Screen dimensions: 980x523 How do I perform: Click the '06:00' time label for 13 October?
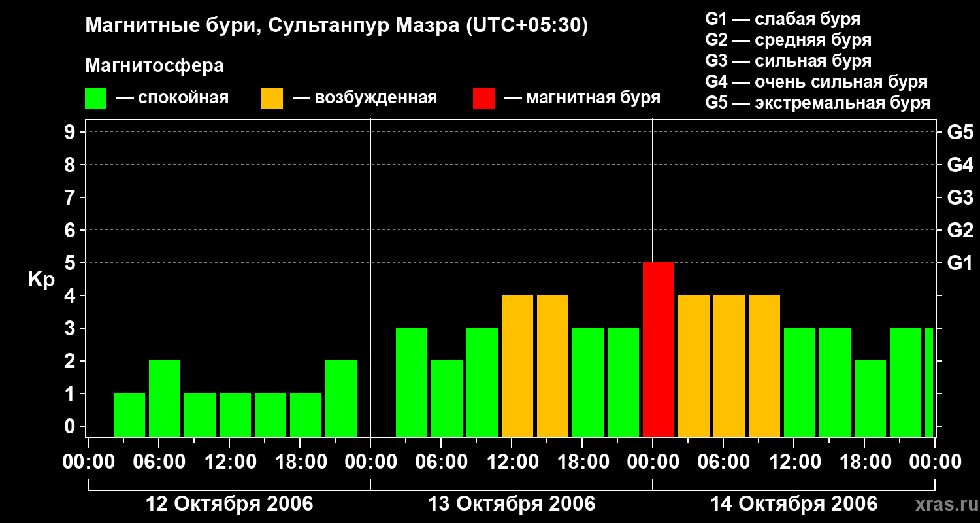click(x=441, y=462)
